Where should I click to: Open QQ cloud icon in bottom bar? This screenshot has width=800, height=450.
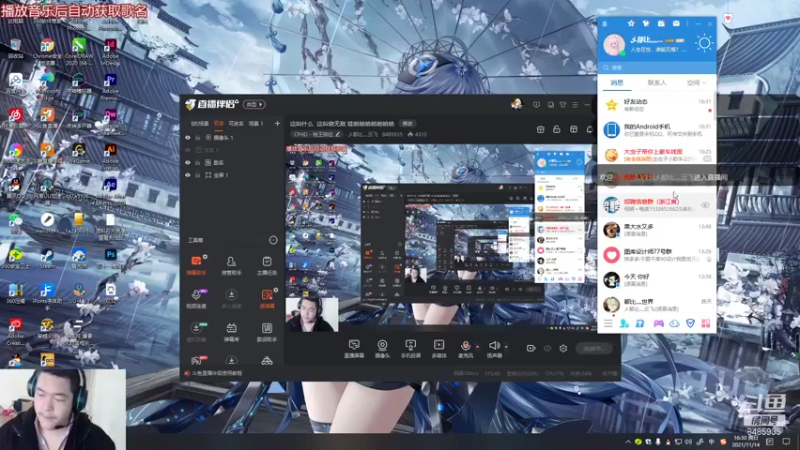tap(674, 323)
